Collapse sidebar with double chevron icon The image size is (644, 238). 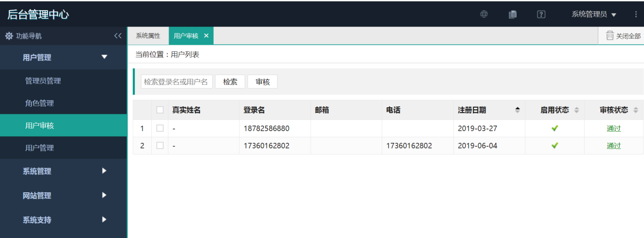118,36
